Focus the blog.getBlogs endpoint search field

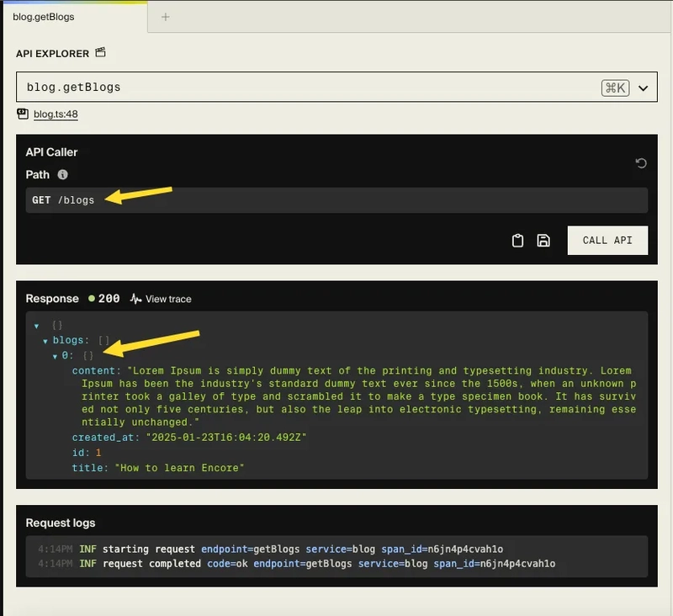pyautogui.click(x=336, y=88)
